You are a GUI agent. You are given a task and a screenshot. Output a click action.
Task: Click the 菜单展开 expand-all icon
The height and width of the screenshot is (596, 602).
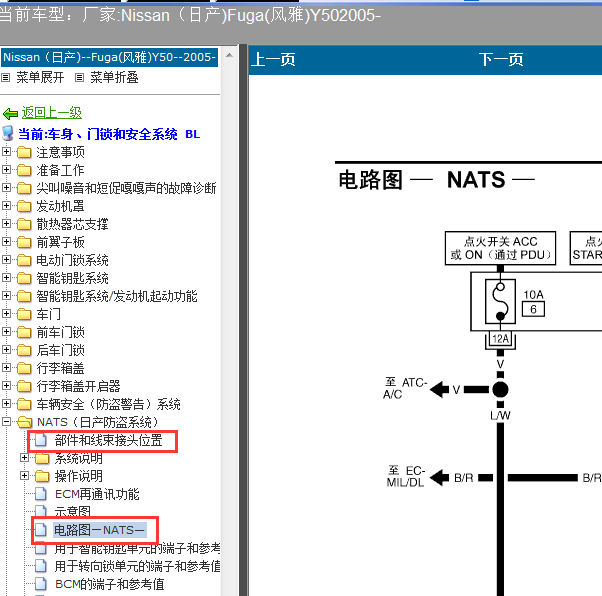(5, 78)
